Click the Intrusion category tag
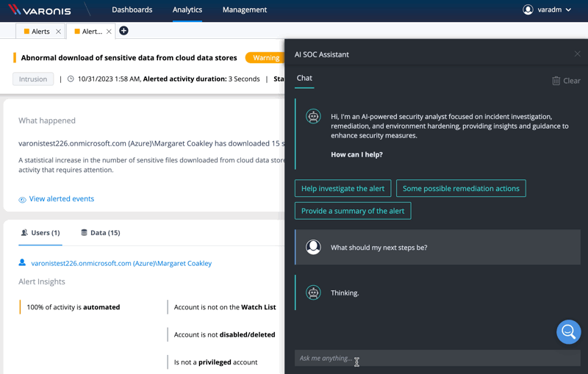588x374 pixels. coord(33,79)
